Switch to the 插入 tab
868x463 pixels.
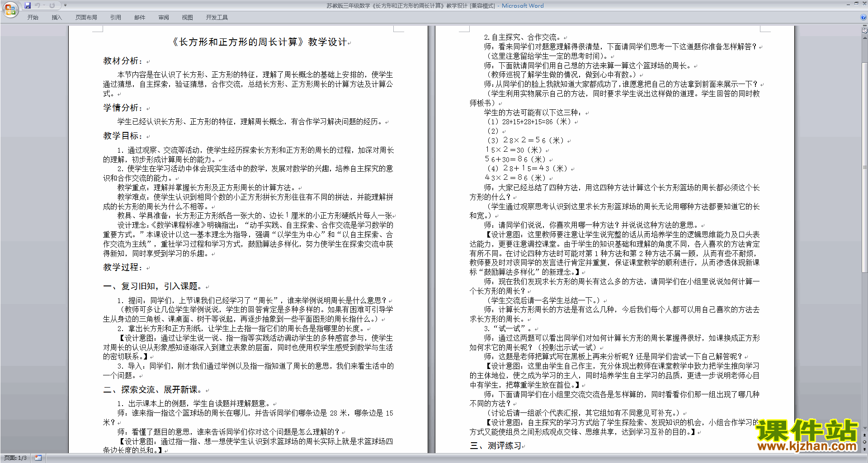tap(57, 18)
